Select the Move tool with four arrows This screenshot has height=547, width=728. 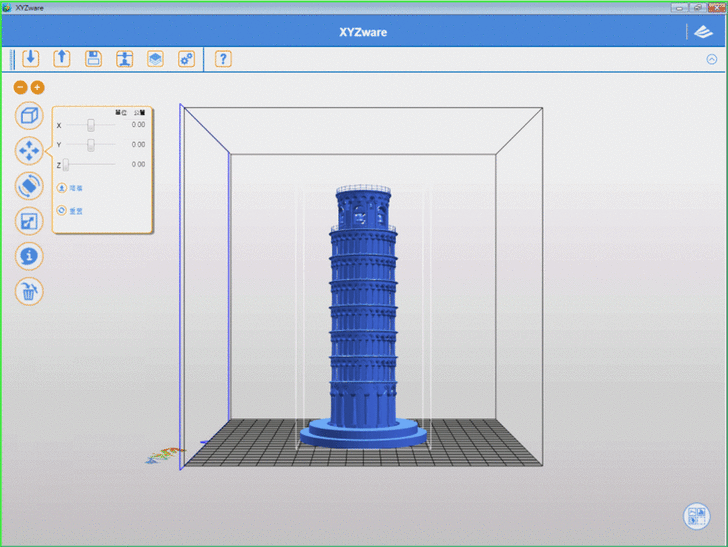[29, 151]
